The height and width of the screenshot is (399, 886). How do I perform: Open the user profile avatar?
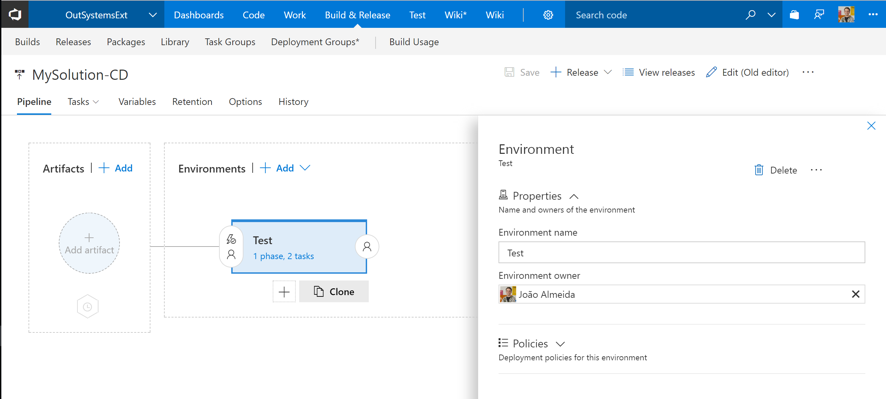tap(846, 15)
